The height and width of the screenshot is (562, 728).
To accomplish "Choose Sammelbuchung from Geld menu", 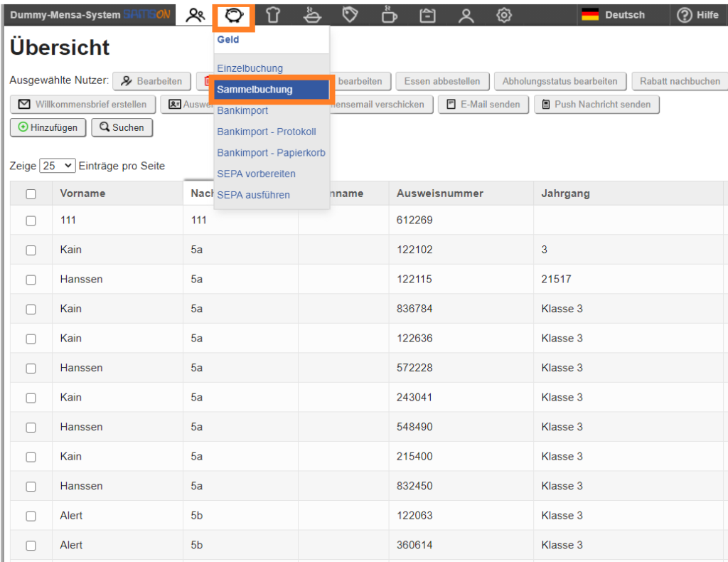I will coord(271,90).
